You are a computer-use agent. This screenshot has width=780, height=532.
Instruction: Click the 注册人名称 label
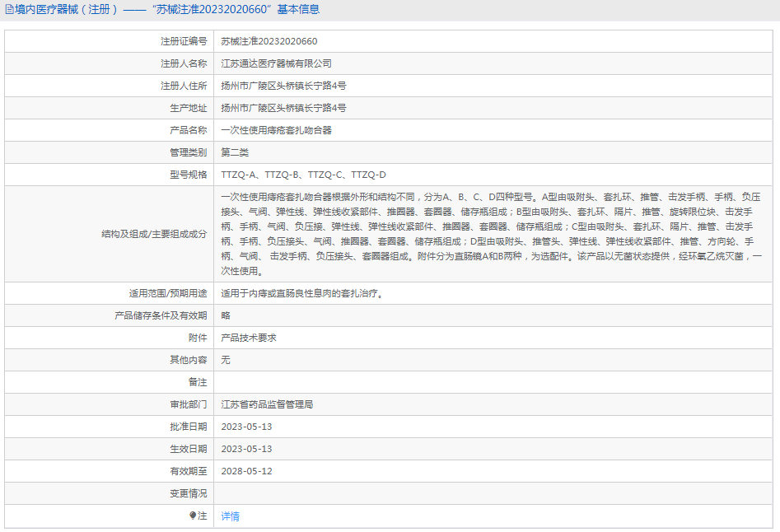(x=184, y=63)
